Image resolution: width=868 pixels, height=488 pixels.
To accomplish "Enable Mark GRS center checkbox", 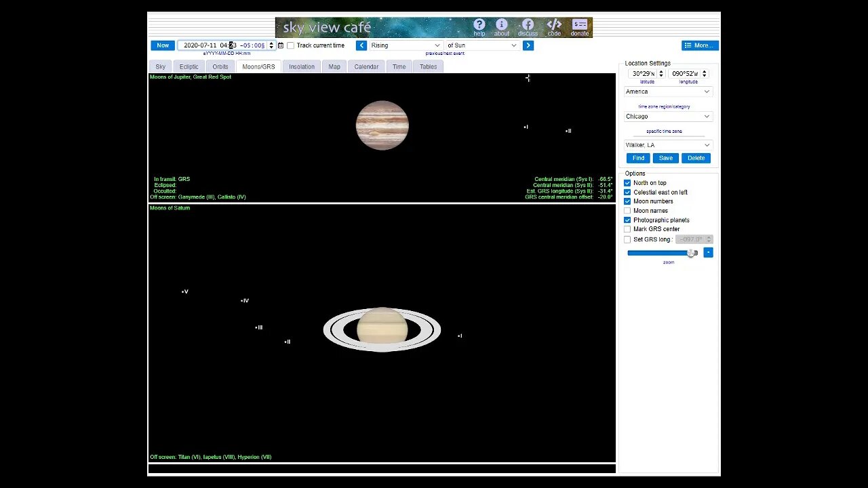I will (x=627, y=229).
